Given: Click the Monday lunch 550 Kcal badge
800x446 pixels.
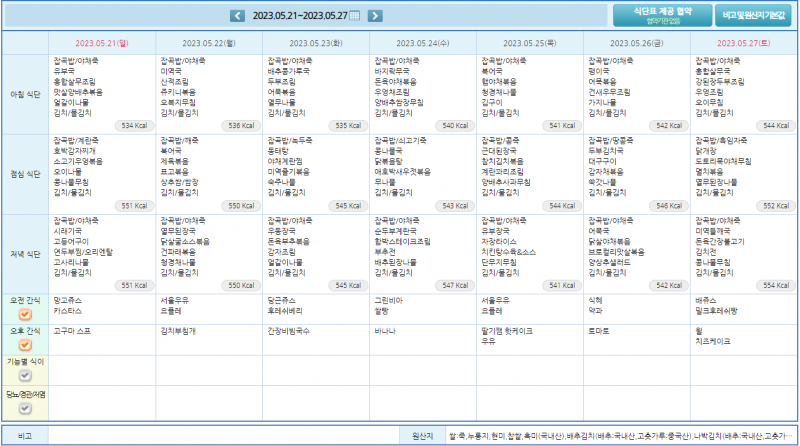Looking at the screenshot, I should click(241, 206).
